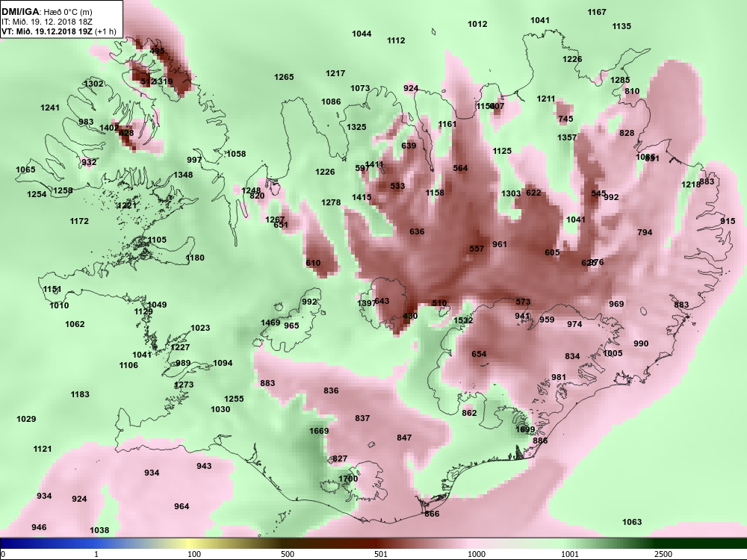Click the map value 610
This screenshot has height=560, width=747.
pyautogui.click(x=313, y=263)
